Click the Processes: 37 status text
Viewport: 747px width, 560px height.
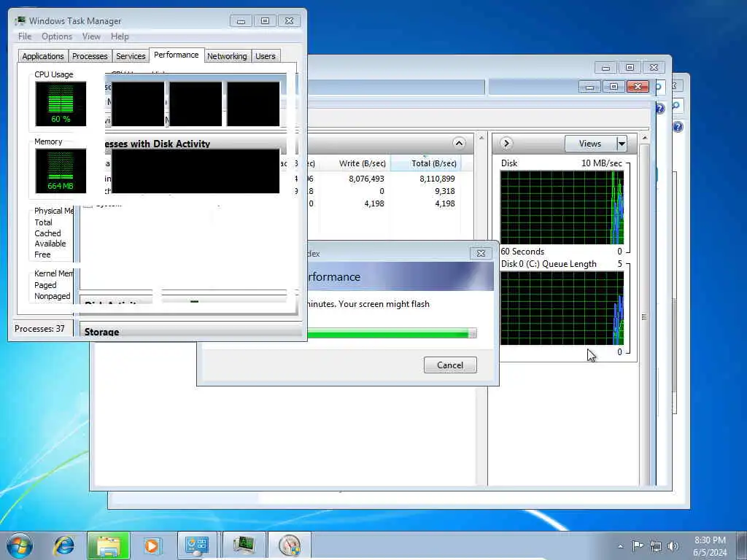pyautogui.click(x=39, y=329)
